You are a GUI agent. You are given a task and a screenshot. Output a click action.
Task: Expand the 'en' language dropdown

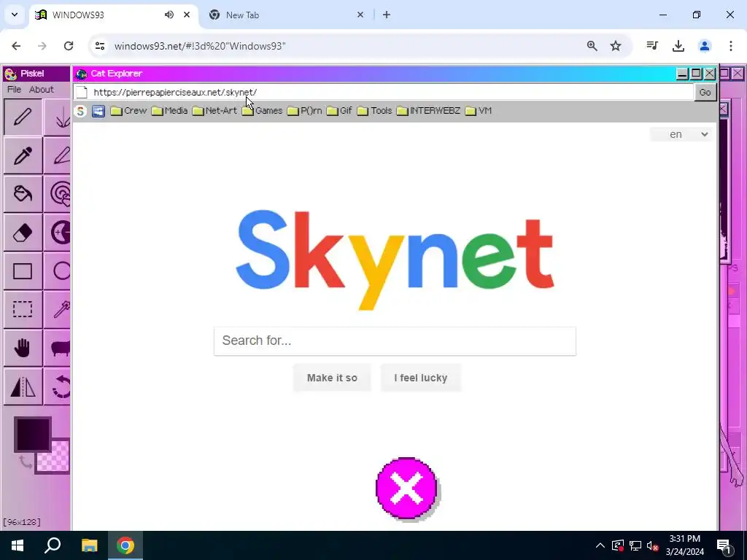point(681,134)
